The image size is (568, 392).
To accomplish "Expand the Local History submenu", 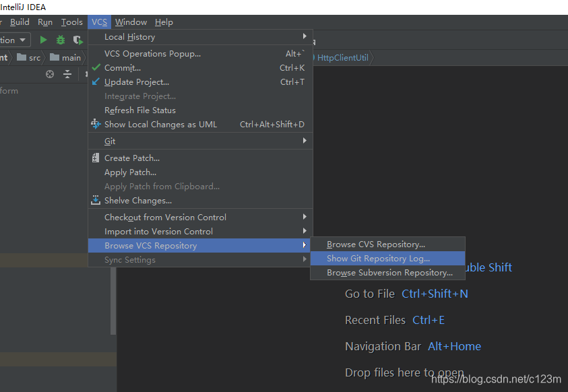I will tap(305, 36).
